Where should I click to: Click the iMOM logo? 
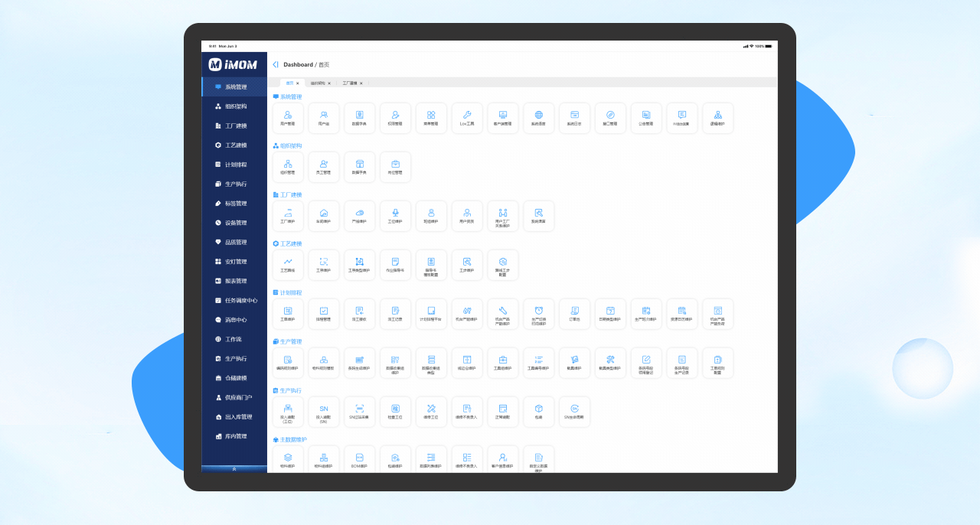pos(233,64)
